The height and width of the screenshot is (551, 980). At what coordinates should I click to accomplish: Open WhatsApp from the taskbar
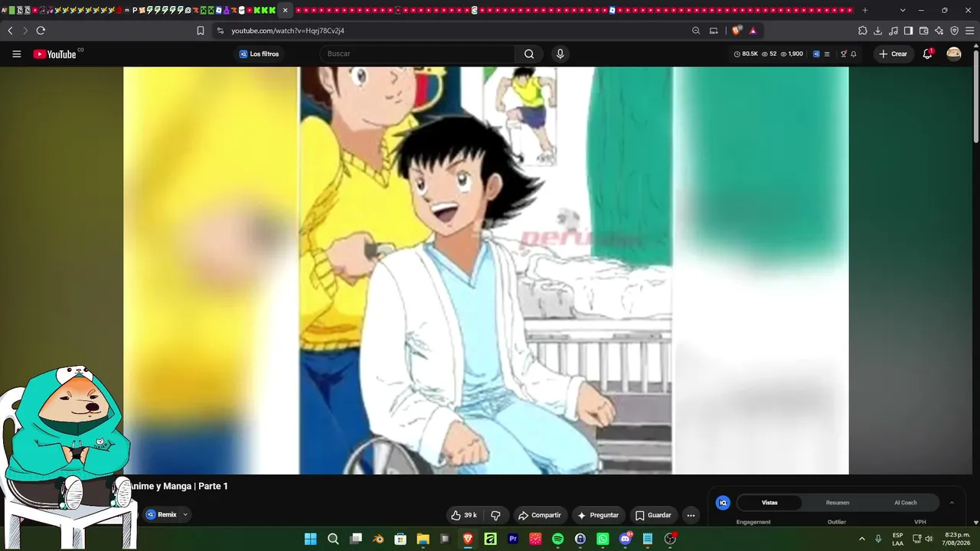coord(603,539)
